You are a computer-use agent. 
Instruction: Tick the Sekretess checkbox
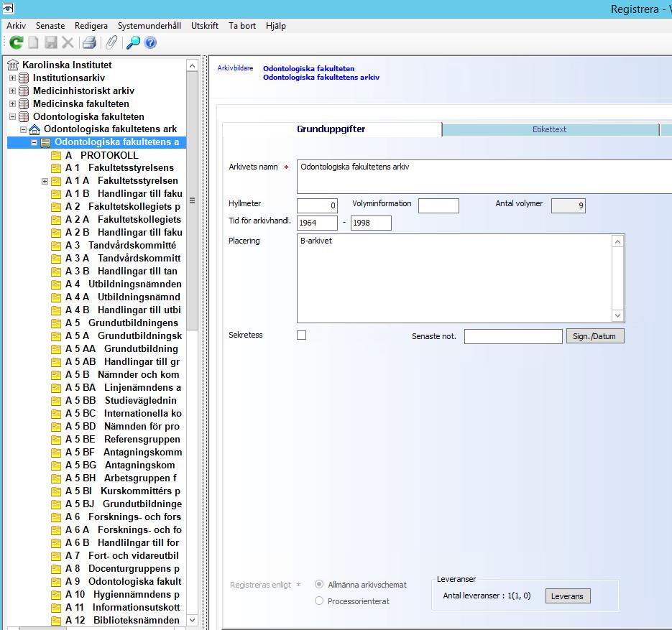302,335
